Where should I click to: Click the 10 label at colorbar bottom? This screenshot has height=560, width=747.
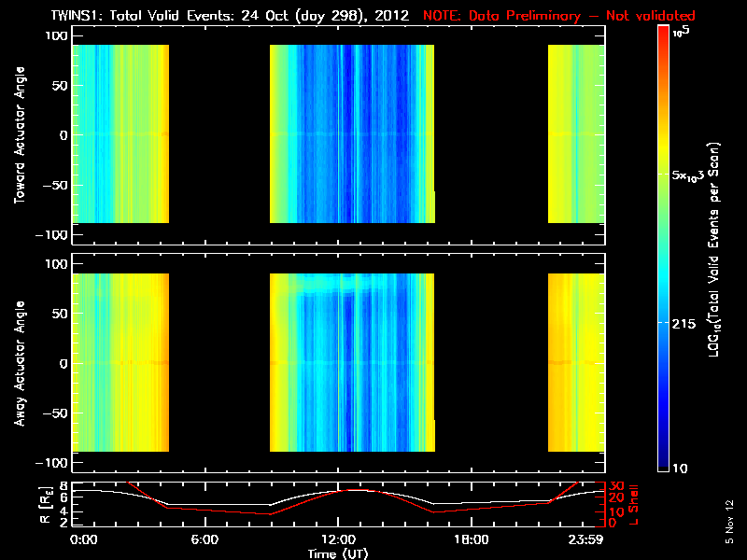tap(680, 469)
